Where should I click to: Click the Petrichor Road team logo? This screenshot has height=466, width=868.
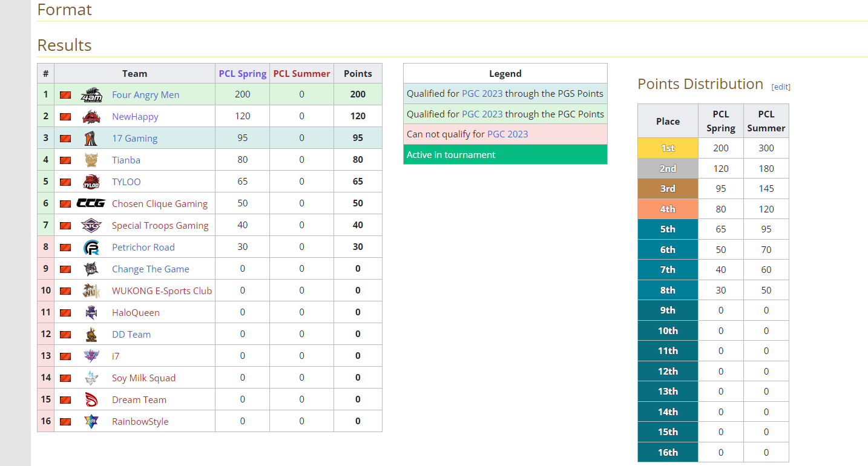(91, 248)
